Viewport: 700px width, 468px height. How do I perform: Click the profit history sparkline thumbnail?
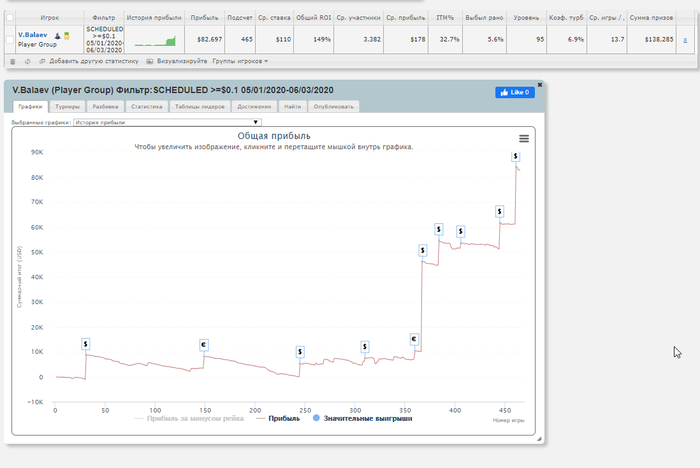pyautogui.click(x=155, y=42)
